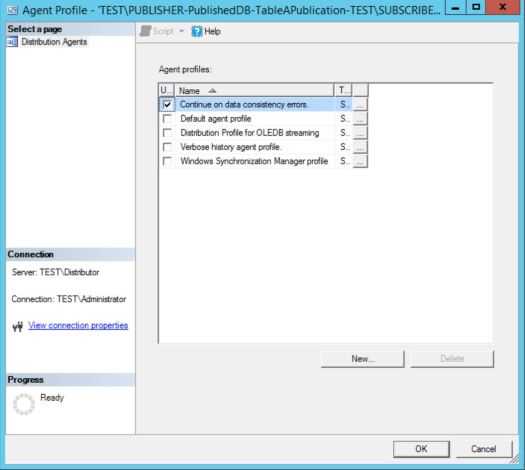525x470 pixels.
Task: Click the T... column header
Action: point(343,90)
